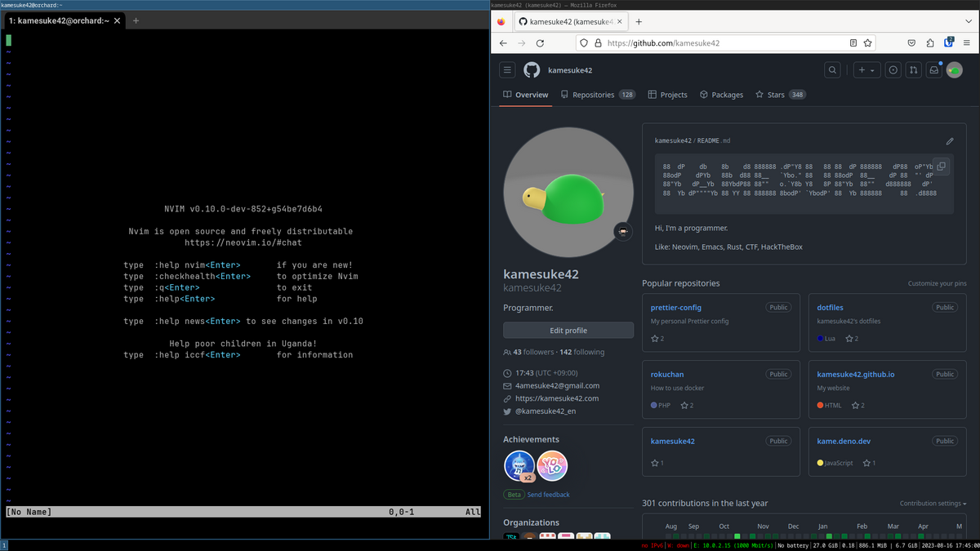980x551 pixels.
Task: Open the Contribution settings dropdown
Action: coord(933,504)
